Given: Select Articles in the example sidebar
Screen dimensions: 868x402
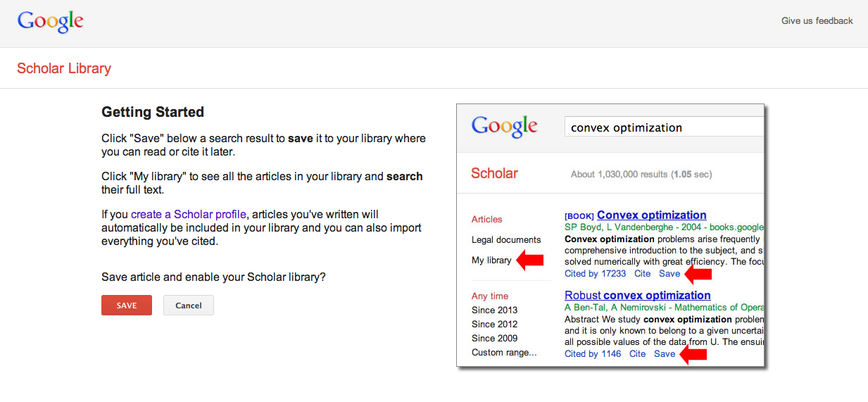Looking at the screenshot, I should click(487, 220).
